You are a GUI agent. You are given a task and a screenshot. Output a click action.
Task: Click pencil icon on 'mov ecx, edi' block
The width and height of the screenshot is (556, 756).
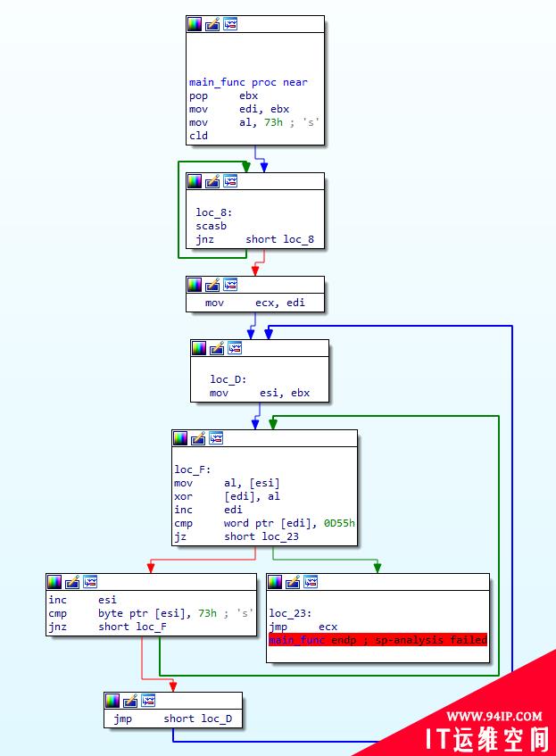(212, 285)
